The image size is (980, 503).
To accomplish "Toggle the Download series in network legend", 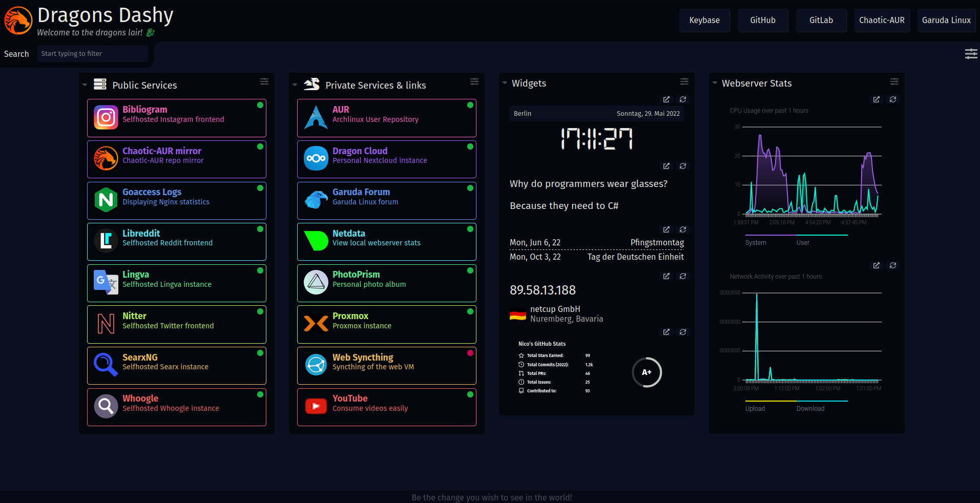I will (810, 408).
